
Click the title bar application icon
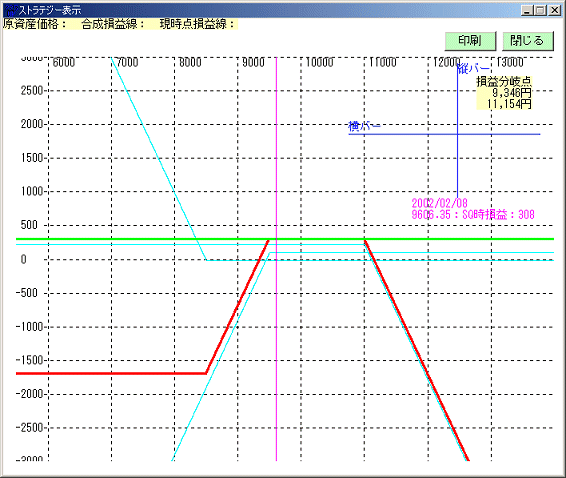pos(9,10)
